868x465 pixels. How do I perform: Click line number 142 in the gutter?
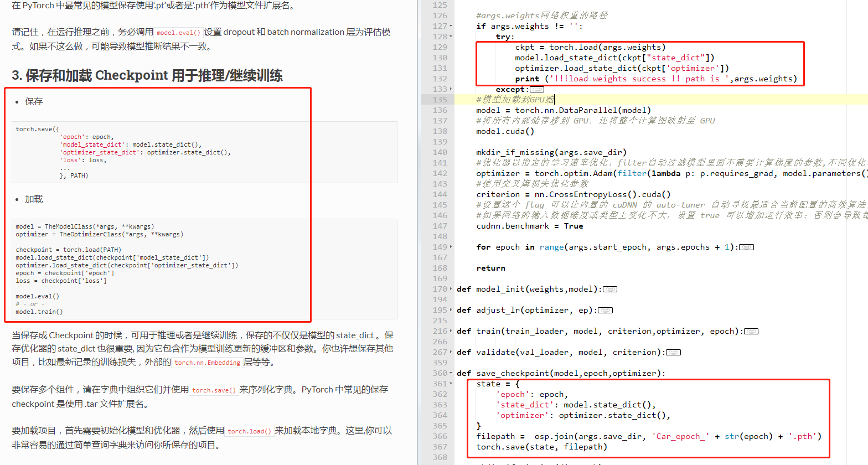(x=440, y=173)
